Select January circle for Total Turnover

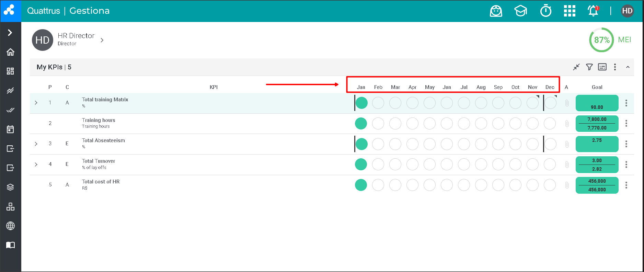(x=361, y=165)
